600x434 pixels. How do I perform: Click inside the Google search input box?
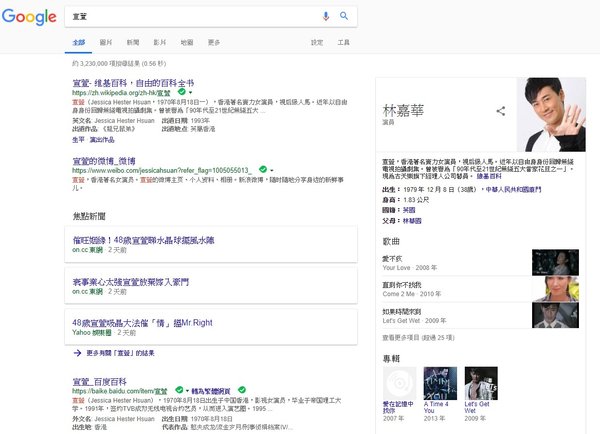[x=190, y=17]
